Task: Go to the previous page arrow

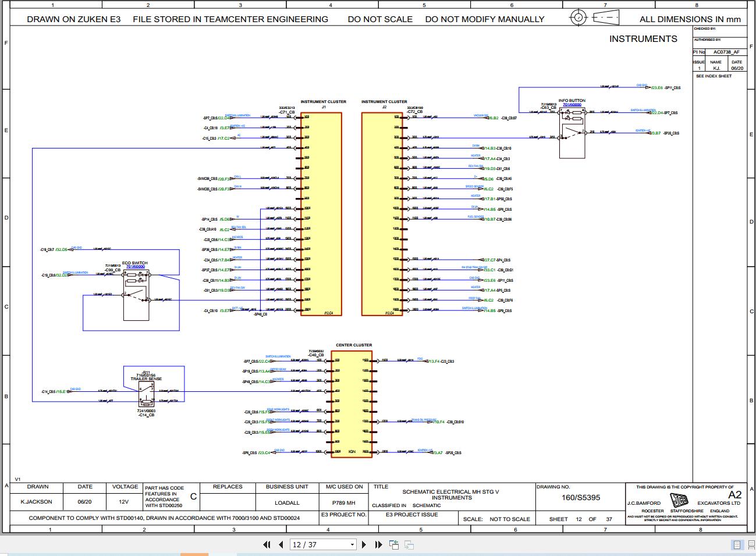Action: point(281,544)
